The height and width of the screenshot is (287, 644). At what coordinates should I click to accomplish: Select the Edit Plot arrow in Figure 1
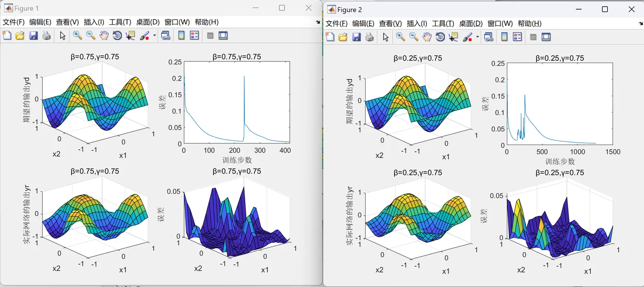coord(63,35)
